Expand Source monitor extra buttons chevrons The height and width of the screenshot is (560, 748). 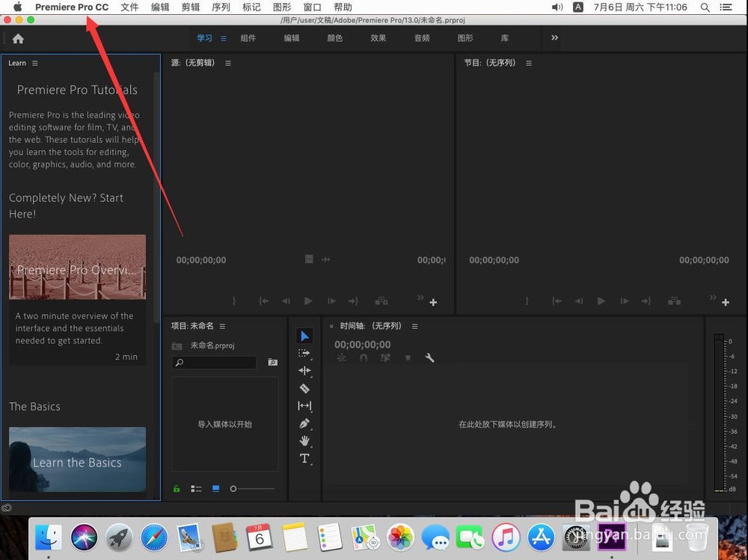coord(420,298)
